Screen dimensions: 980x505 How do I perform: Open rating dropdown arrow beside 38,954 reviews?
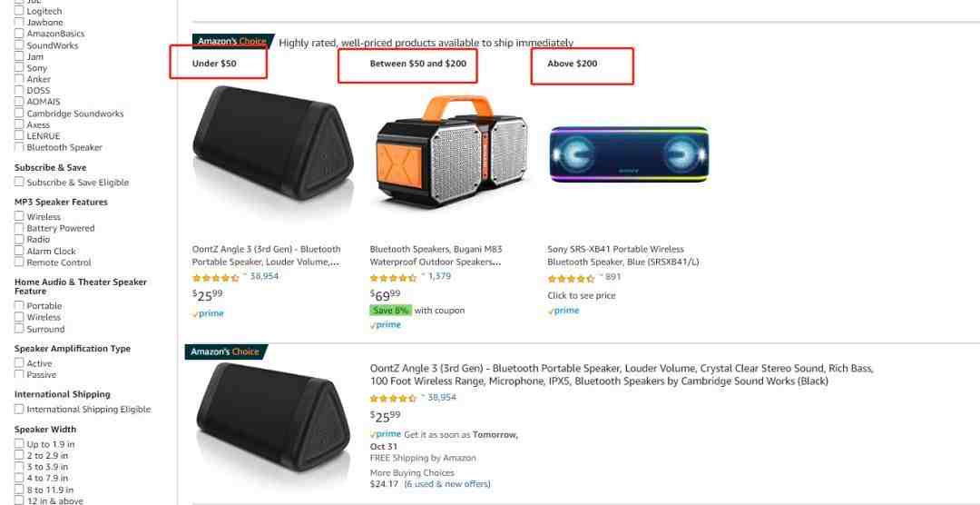click(245, 274)
